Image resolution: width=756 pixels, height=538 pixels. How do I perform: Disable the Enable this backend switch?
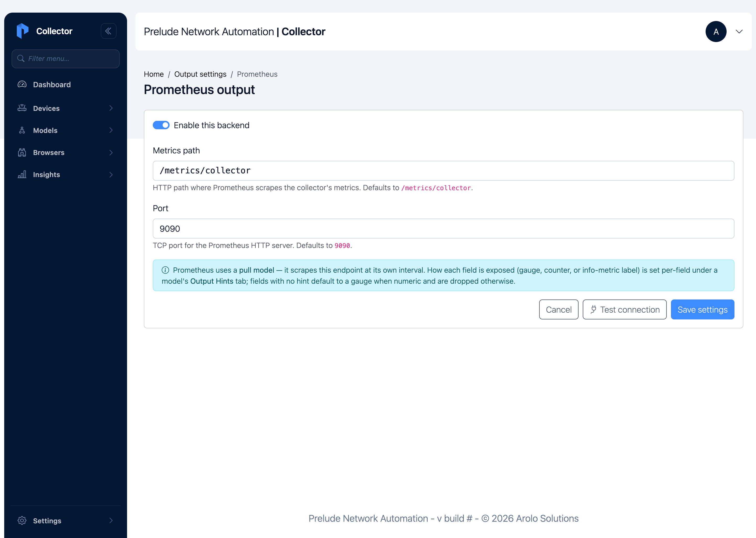pos(161,125)
